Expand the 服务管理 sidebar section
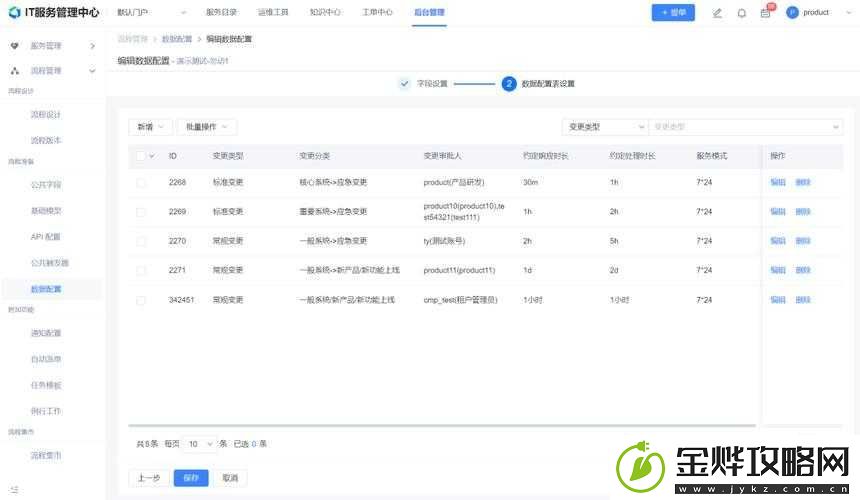The width and height of the screenshot is (860, 500). 92,46
